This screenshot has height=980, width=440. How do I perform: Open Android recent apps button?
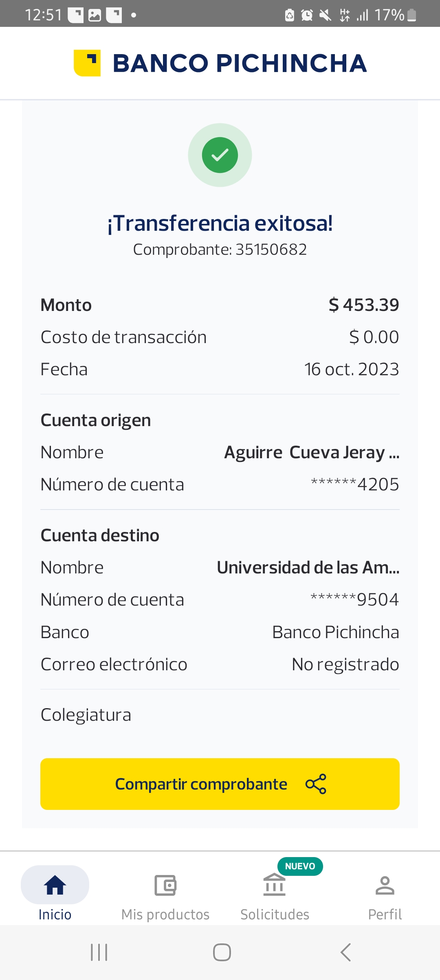click(99, 952)
